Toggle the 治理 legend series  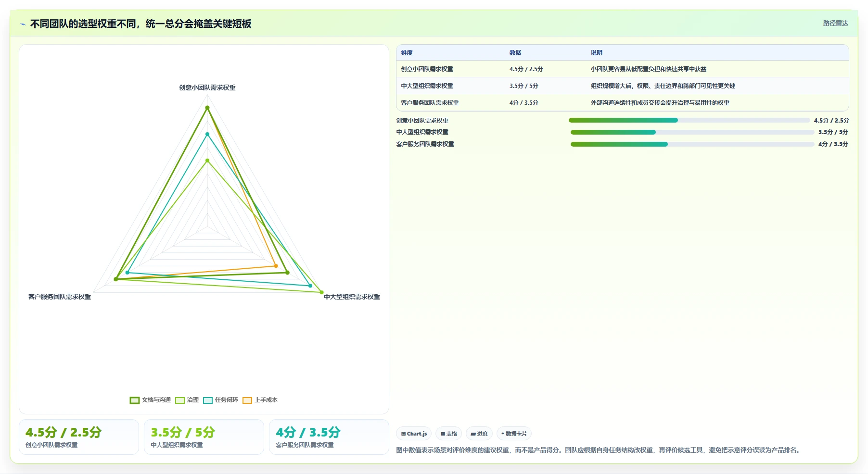point(187,400)
